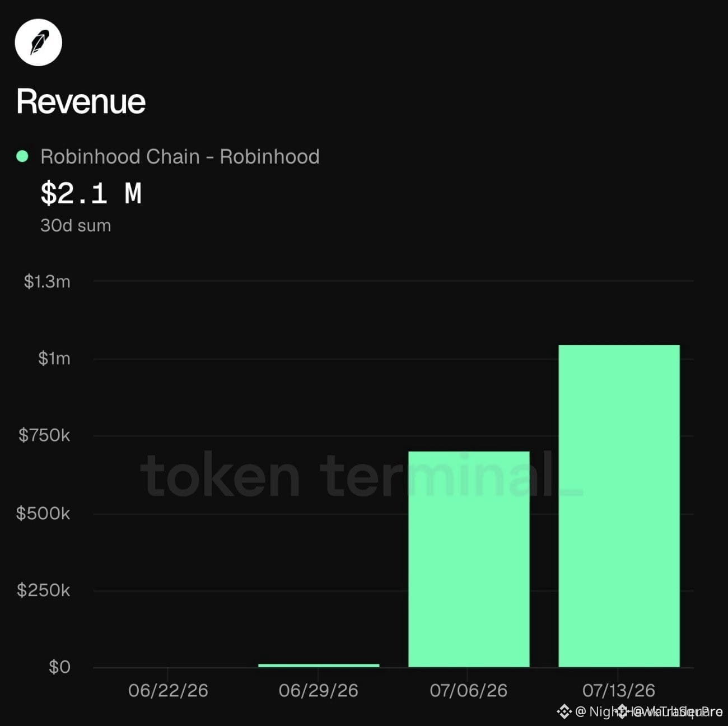The image size is (728, 726).
Task: Click the 07/06/26 x-axis date label
Action: (x=469, y=690)
